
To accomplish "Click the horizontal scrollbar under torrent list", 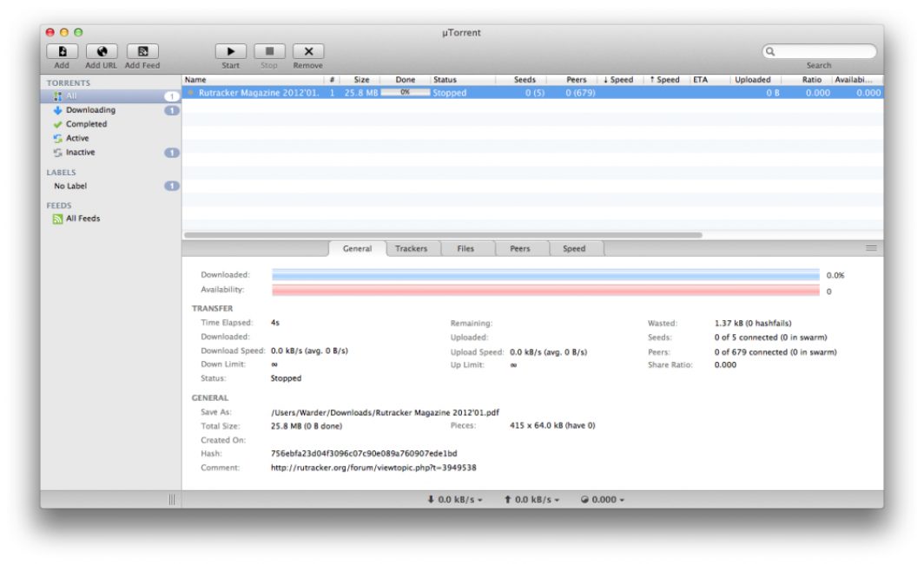I will [x=443, y=235].
